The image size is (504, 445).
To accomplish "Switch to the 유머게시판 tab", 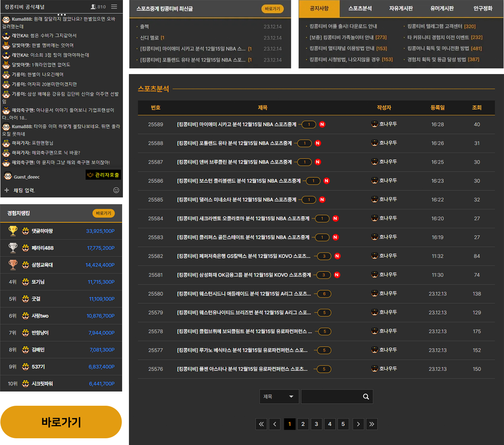I will point(442,9).
